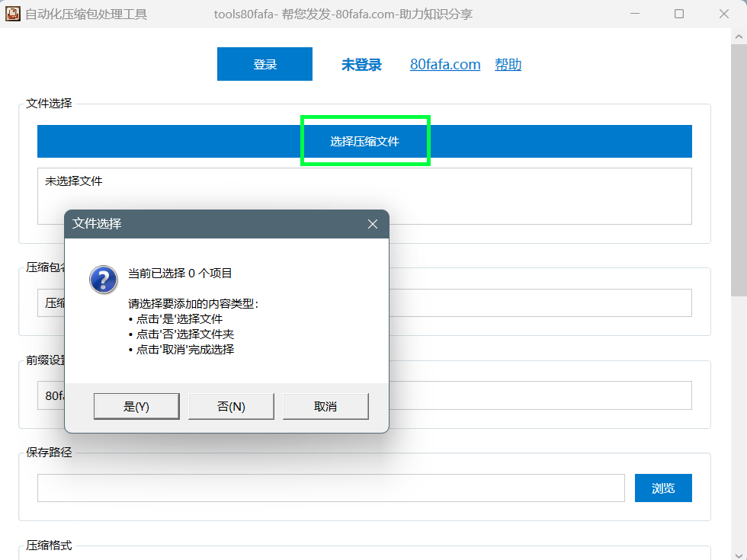Viewport: 747px width, 560px height.
Task: Click the 压缩包名 text field
Action: tap(534, 302)
